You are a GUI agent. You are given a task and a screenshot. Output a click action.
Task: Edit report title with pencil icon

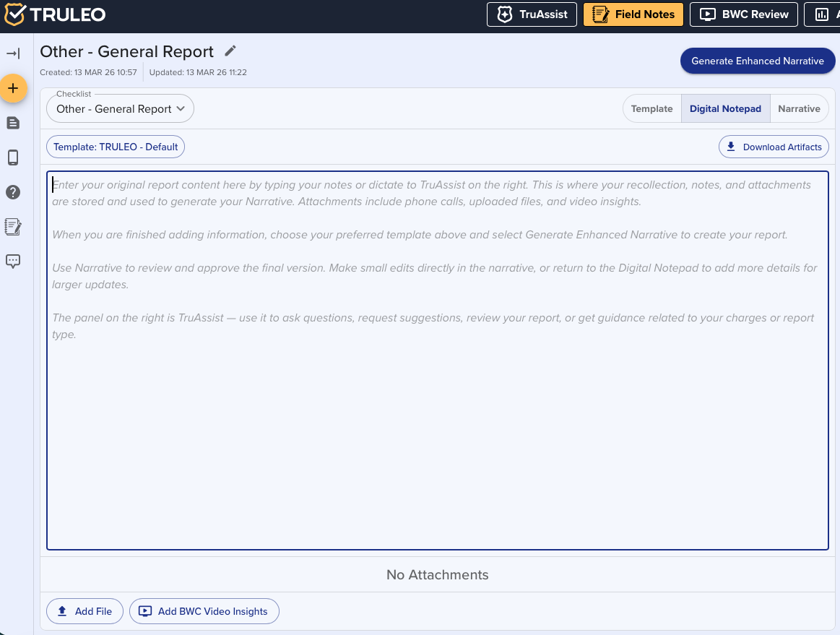(x=230, y=51)
